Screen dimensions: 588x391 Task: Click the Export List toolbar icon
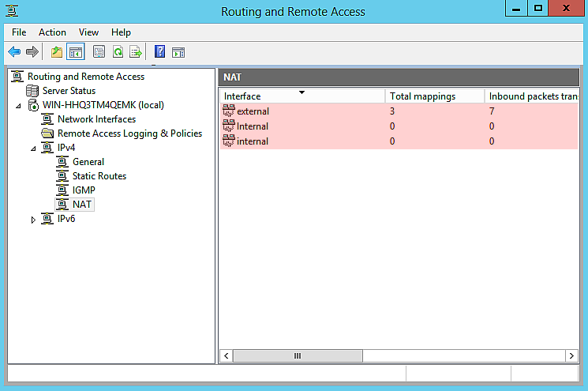coord(136,52)
